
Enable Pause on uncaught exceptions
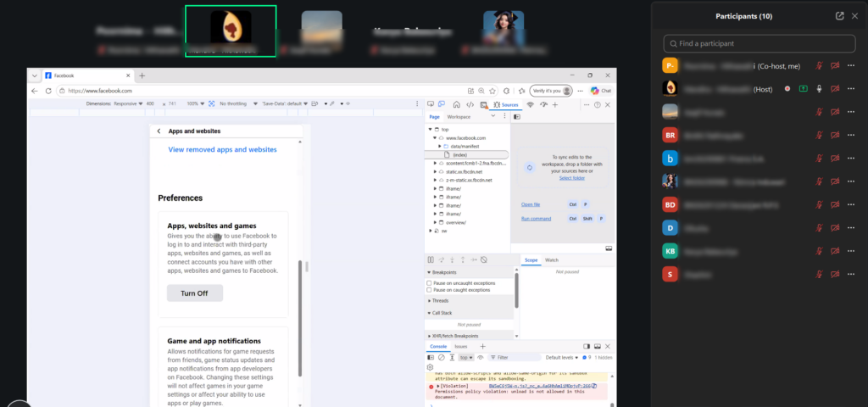(x=429, y=283)
